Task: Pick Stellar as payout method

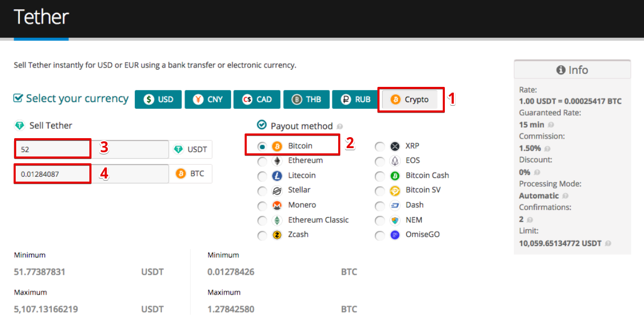Action: [x=262, y=190]
